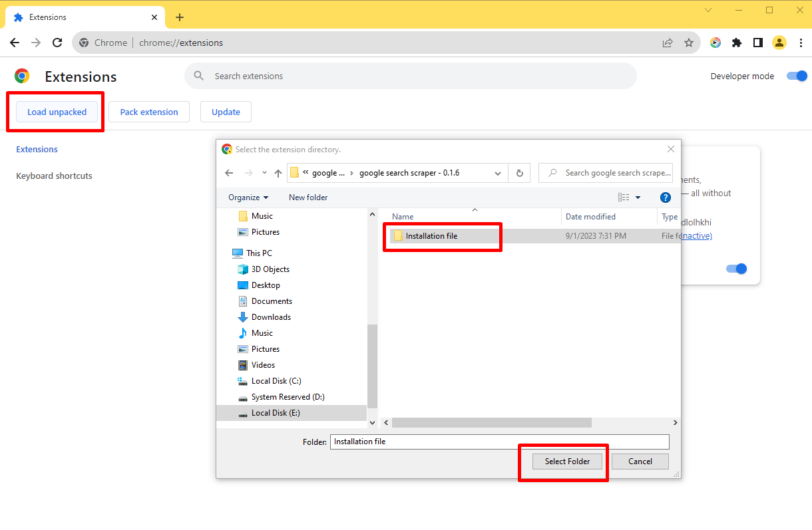
Task: Click the Pack extension button
Action: pyautogui.click(x=148, y=112)
